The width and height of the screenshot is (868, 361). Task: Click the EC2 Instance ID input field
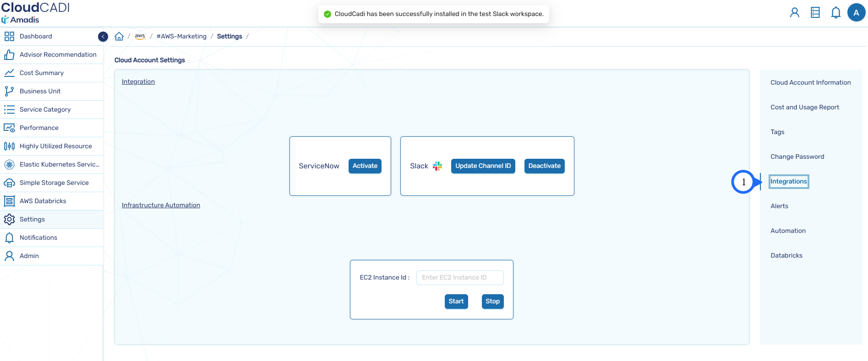[459, 277]
